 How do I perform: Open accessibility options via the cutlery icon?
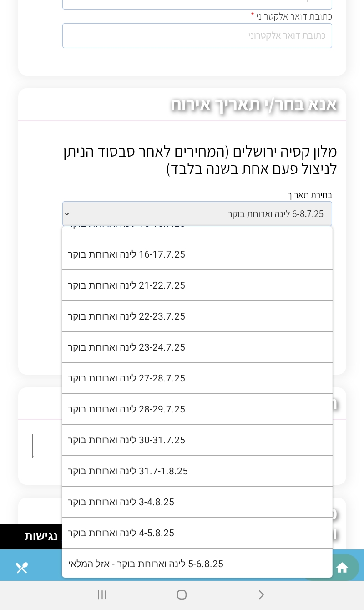click(x=22, y=568)
